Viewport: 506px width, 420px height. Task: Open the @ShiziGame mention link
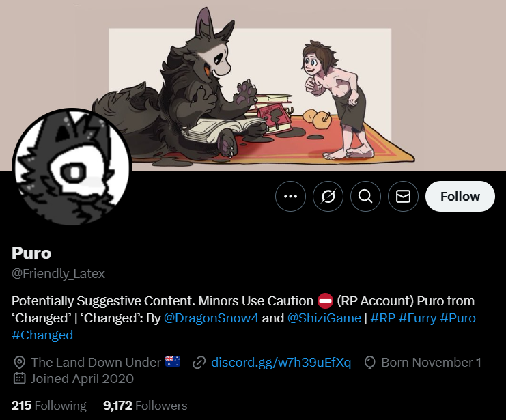click(x=324, y=318)
